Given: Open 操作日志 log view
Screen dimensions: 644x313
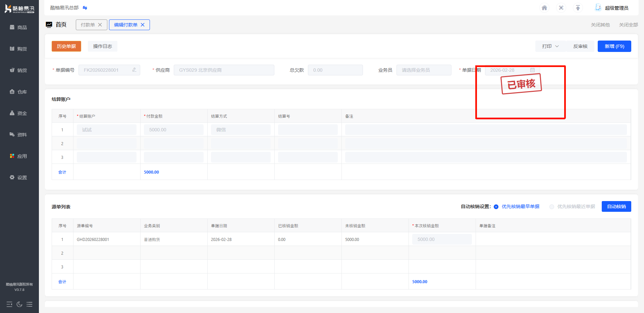Looking at the screenshot, I should click(x=103, y=46).
